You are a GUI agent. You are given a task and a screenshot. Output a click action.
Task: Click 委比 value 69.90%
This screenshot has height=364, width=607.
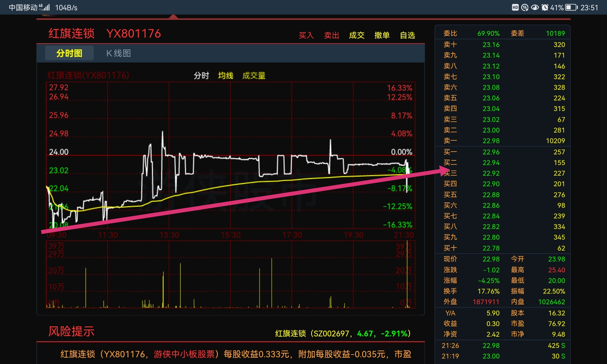coord(488,33)
